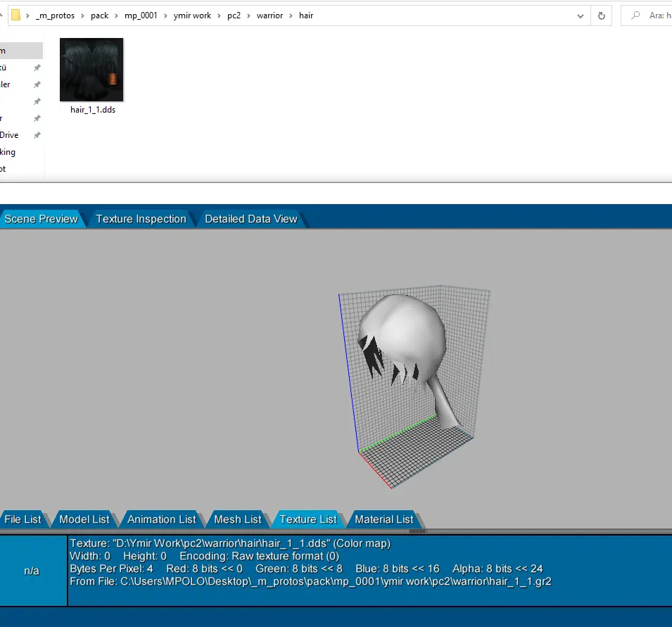The width and height of the screenshot is (672, 627).
Task: Click the search magnifier icon
Action: pos(635,15)
